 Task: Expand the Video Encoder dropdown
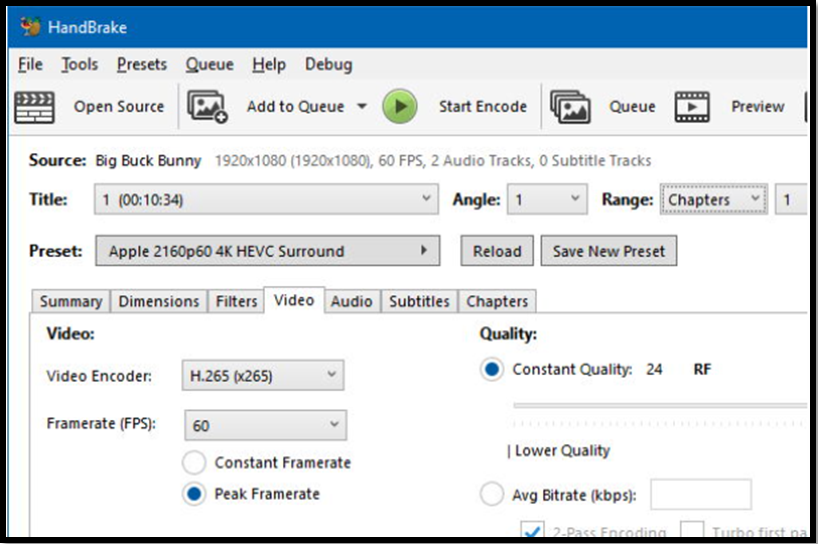point(263,375)
